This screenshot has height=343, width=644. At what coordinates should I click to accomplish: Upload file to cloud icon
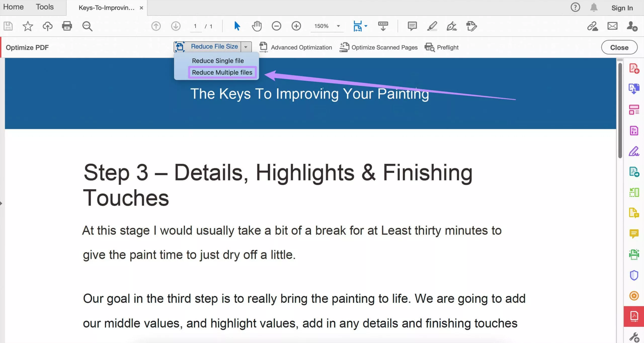point(47,26)
